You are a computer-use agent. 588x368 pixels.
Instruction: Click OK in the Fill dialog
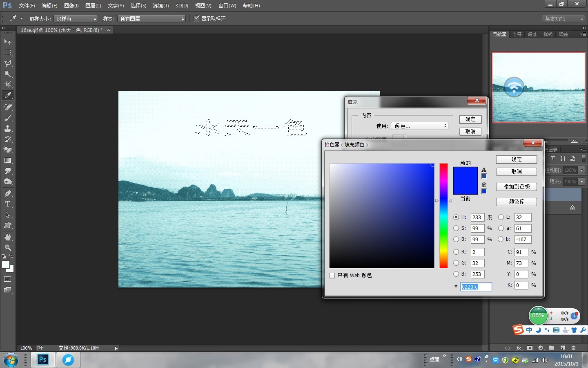pyautogui.click(x=470, y=119)
